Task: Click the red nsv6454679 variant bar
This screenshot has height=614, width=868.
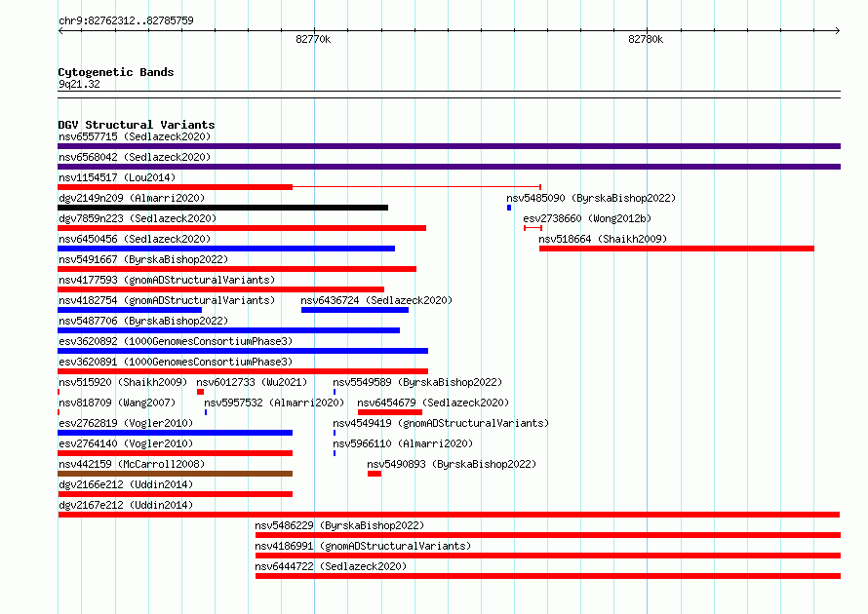Action: [390, 412]
